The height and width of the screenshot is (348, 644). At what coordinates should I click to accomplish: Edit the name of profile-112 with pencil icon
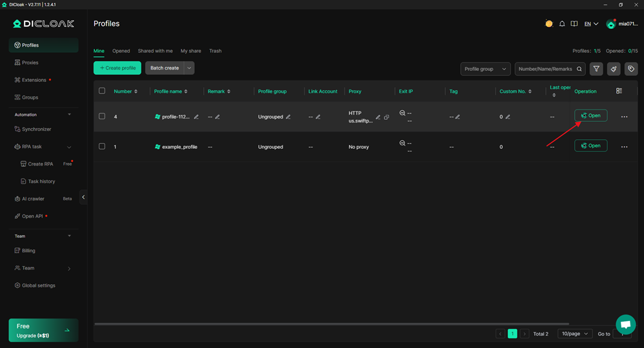click(196, 117)
